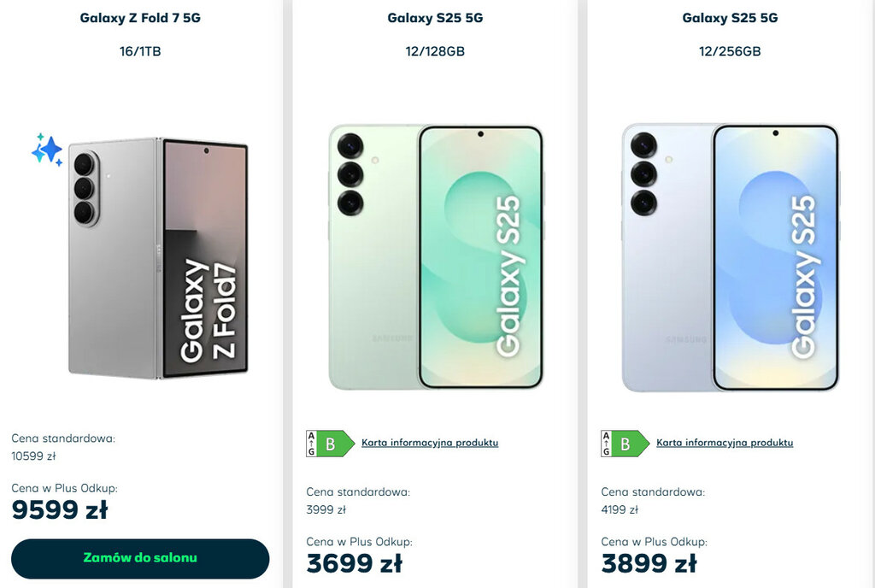The height and width of the screenshot is (588, 875).
Task: Select the Galaxy S25 5G 12/128GB title
Action: (x=435, y=18)
